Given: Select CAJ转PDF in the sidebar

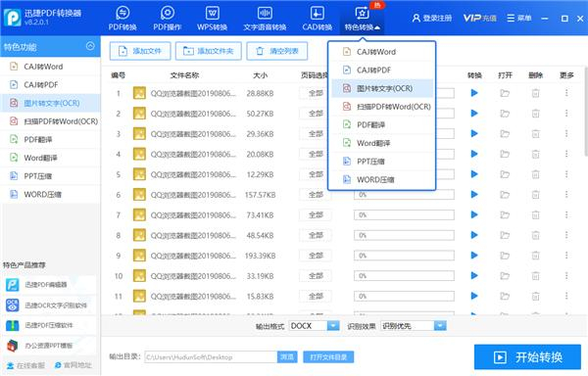Looking at the screenshot, I should click(x=50, y=84).
